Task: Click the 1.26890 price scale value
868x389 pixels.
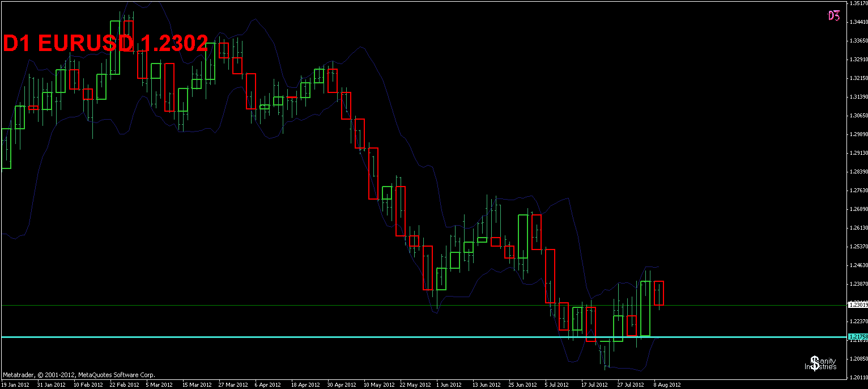Action: (x=859, y=209)
